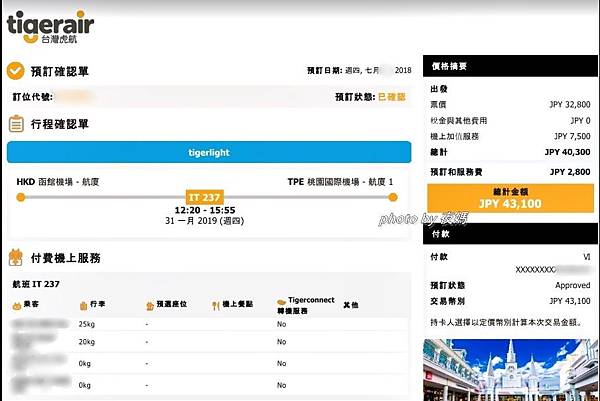This screenshot has height=401, width=600.
Task: Click the Tigerconnect transfer icon
Action: click(x=281, y=302)
